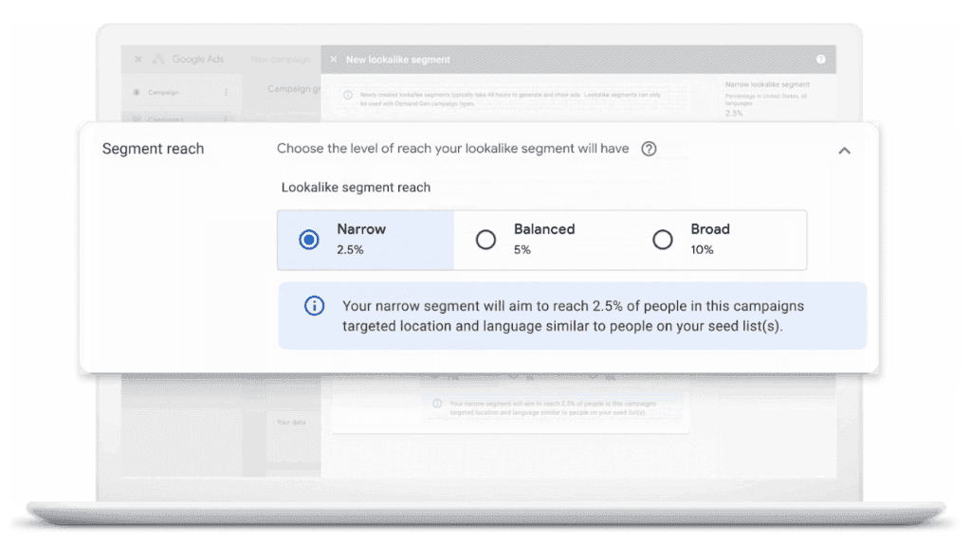Open the Campaign item three-dot menu
The height and width of the screenshot is (560, 971).
[x=226, y=93]
